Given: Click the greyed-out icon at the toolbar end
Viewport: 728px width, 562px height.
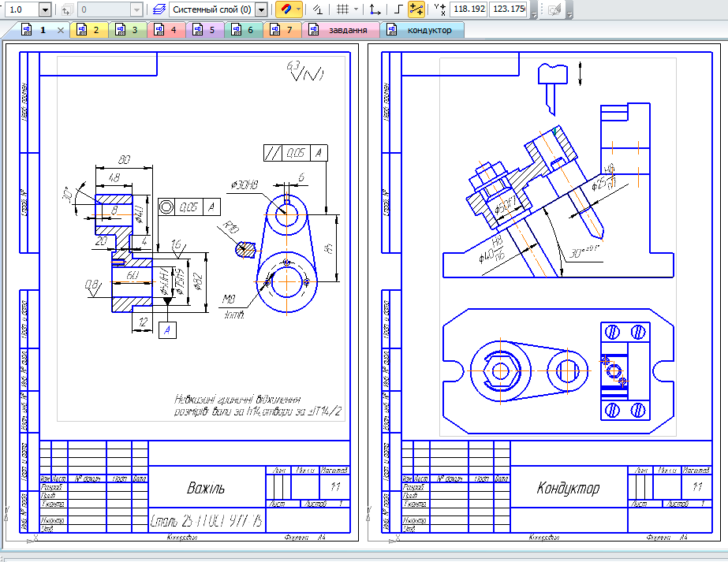Looking at the screenshot, I should (x=554, y=9).
